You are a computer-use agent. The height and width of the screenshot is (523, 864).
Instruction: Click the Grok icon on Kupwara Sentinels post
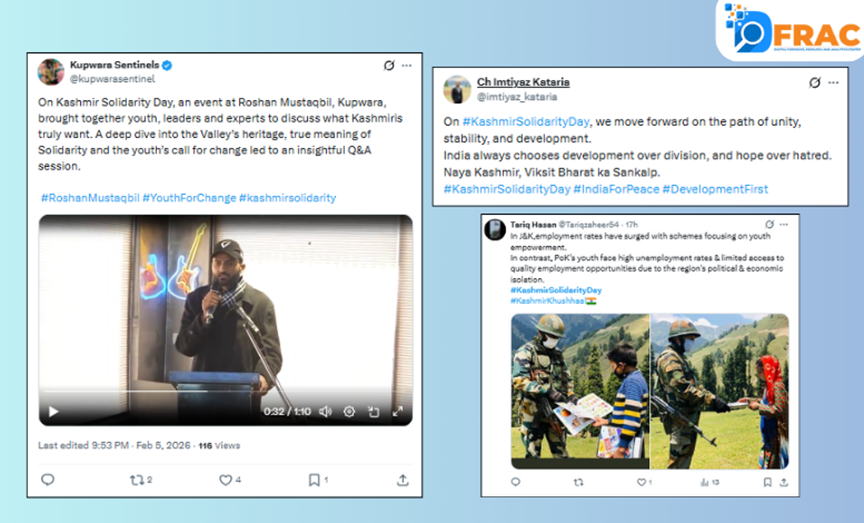[388, 66]
